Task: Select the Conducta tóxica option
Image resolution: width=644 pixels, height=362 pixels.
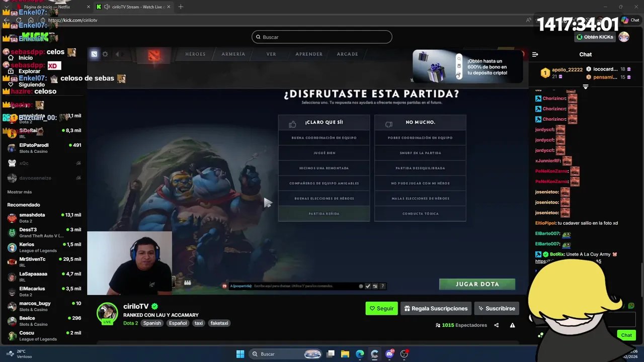Action: click(x=420, y=214)
